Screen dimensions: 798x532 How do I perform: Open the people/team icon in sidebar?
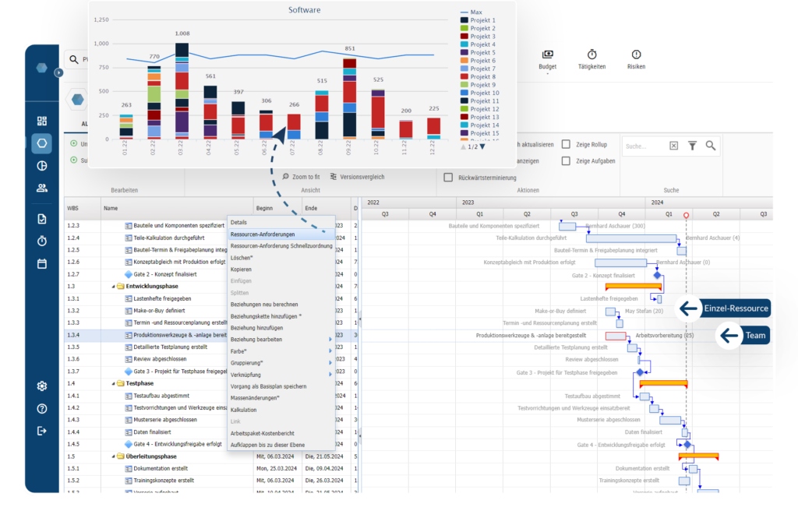tap(42, 188)
